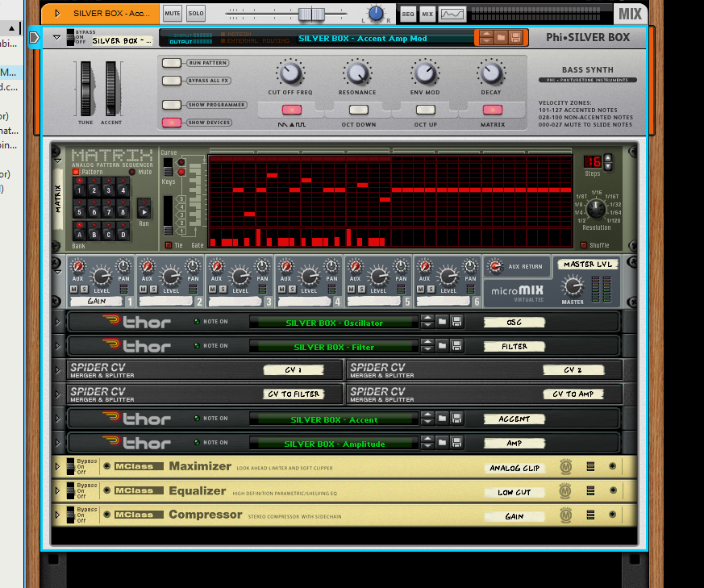Browse patches for Thor SILVER BOX - Accent
Screen dimensions: 704x588
[x=442, y=419]
